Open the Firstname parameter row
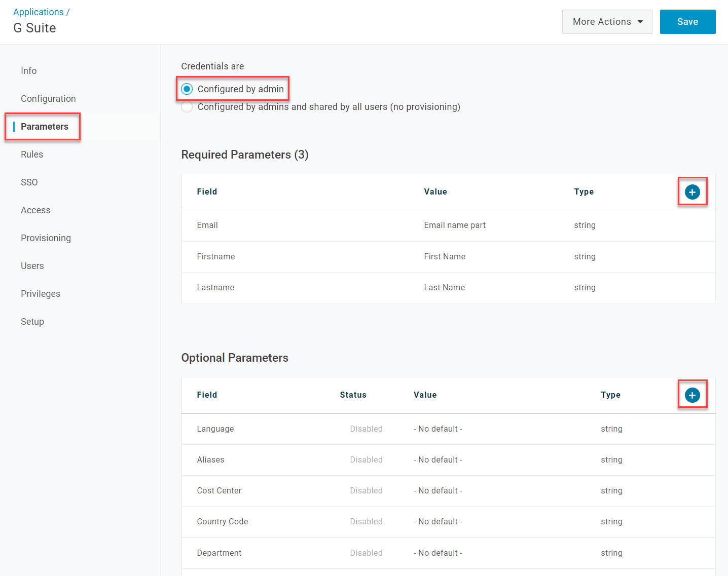Image resolution: width=728 pixels, height=576 pixels. pos(448,257)
